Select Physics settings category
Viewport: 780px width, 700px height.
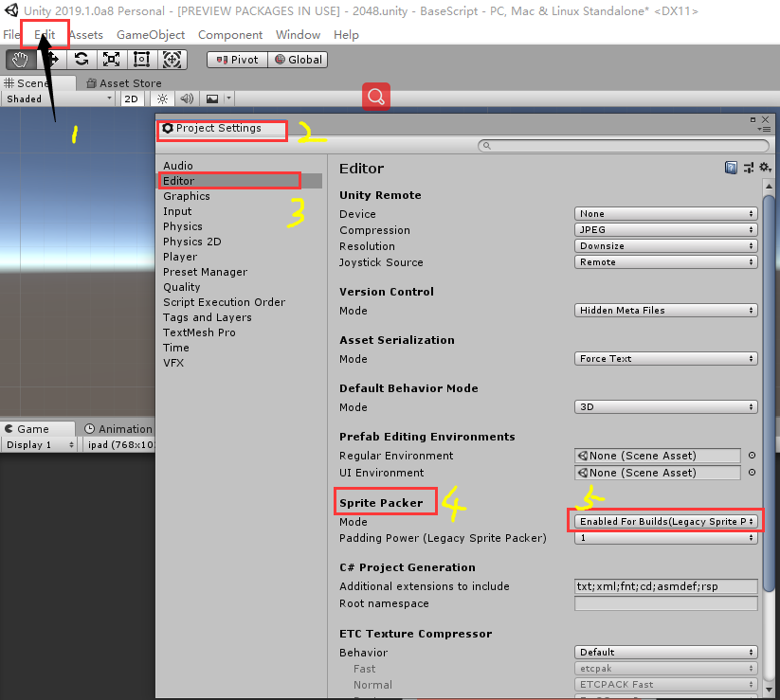pos(183,226)
